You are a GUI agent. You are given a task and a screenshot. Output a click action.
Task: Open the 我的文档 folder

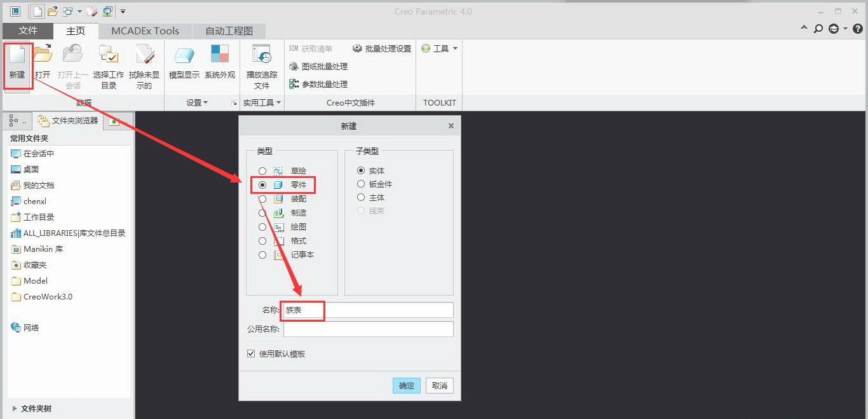coord(32,185)
